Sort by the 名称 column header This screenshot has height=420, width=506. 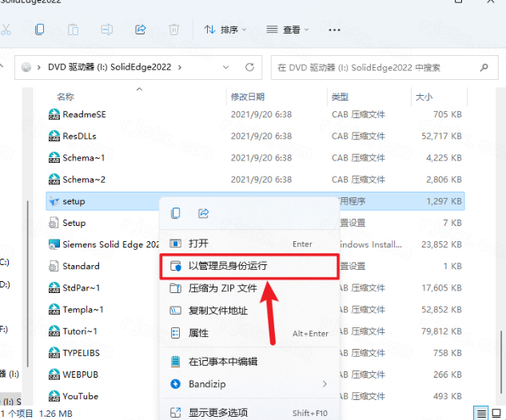coord(66,97)
